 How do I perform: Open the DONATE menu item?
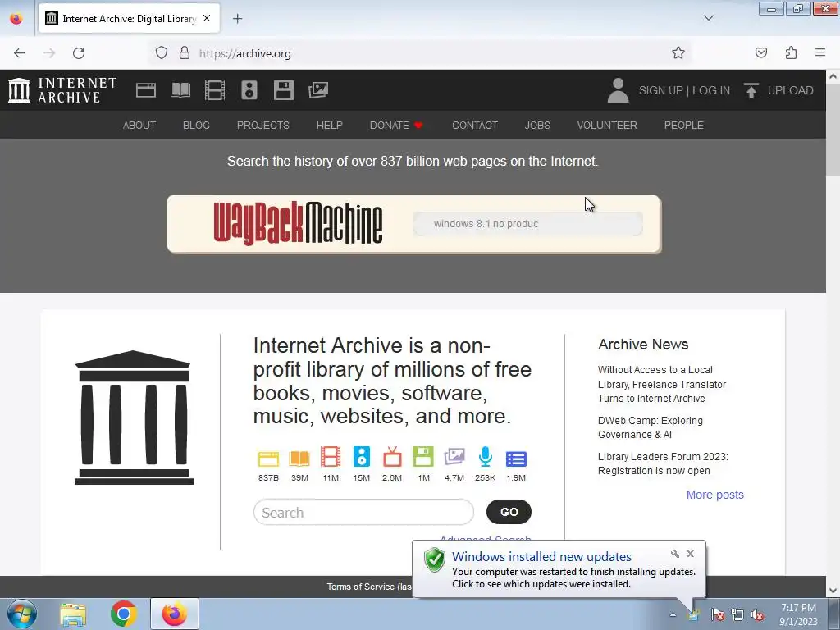[396, 125]
